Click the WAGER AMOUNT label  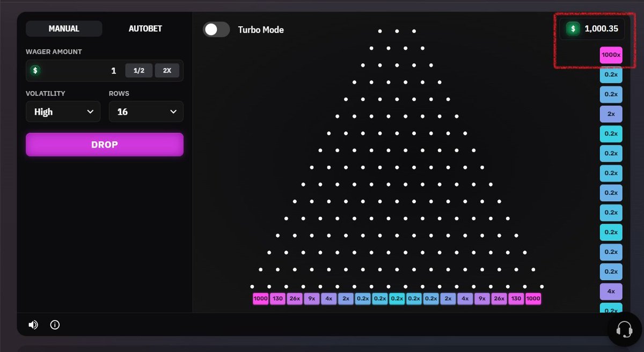click(x=54, y=52)
